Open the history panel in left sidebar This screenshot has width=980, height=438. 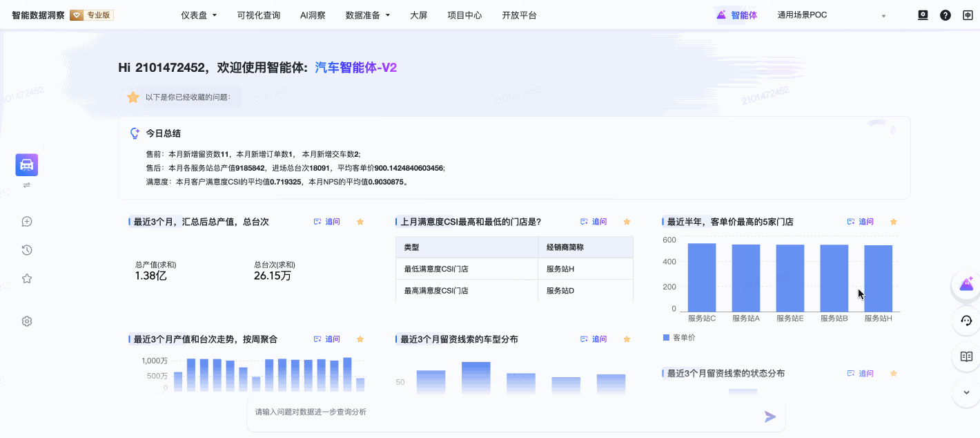click(x=26, y=249)
